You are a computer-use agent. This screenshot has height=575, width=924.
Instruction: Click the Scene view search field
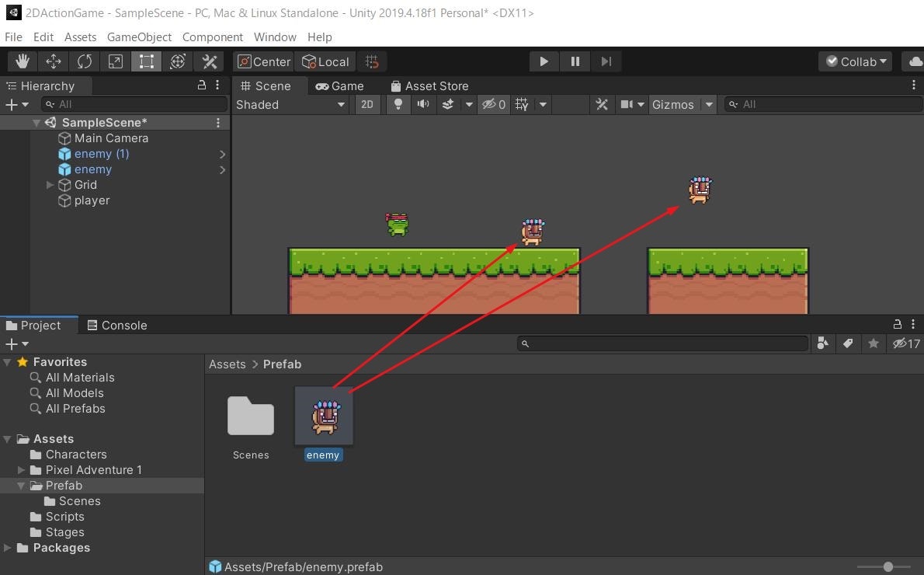point(822,104)
